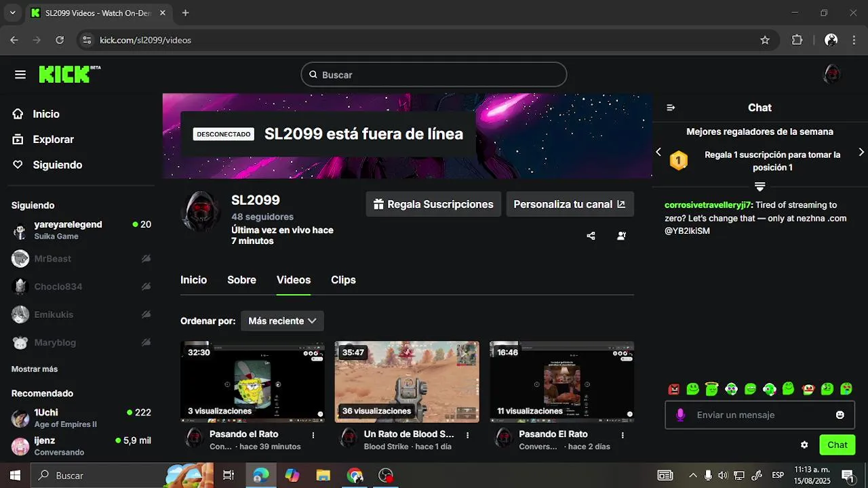Reload the page in browser
This screenshot has width=868, height=488.
click(x=60, y=40)
